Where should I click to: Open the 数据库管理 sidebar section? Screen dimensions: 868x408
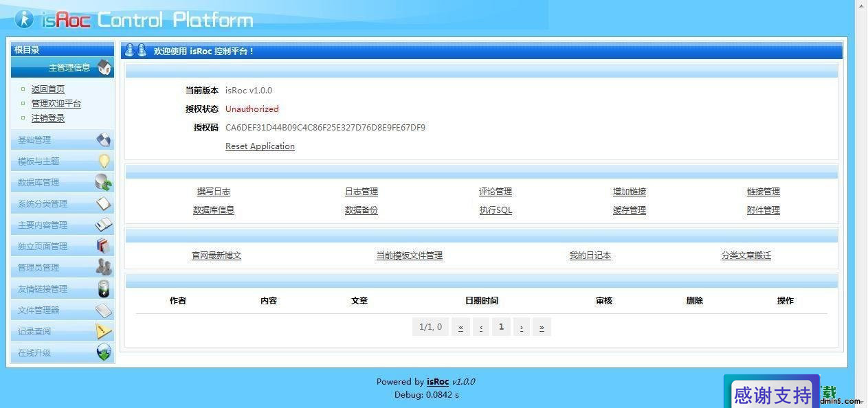63,183
